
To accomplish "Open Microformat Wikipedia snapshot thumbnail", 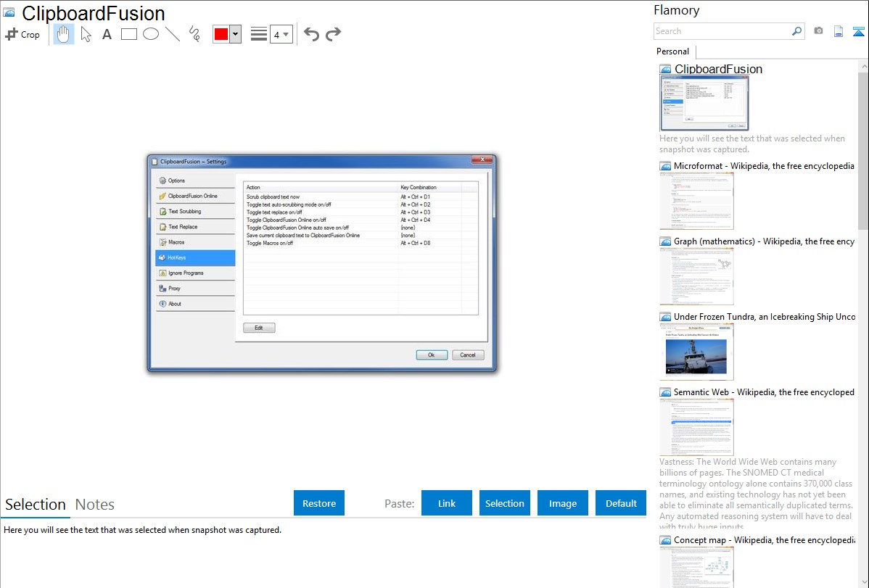I will point(696,201).
